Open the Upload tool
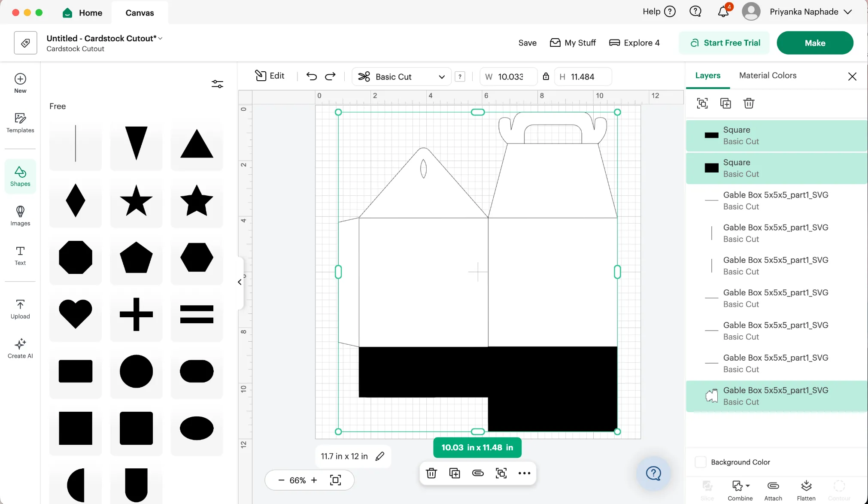The image size is (868, 504). (x=20, y=309)
